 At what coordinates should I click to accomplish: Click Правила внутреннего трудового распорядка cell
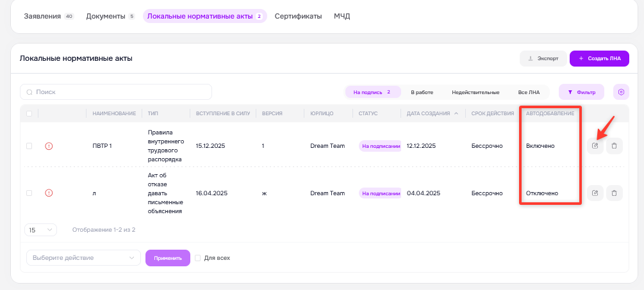(165, 146)
